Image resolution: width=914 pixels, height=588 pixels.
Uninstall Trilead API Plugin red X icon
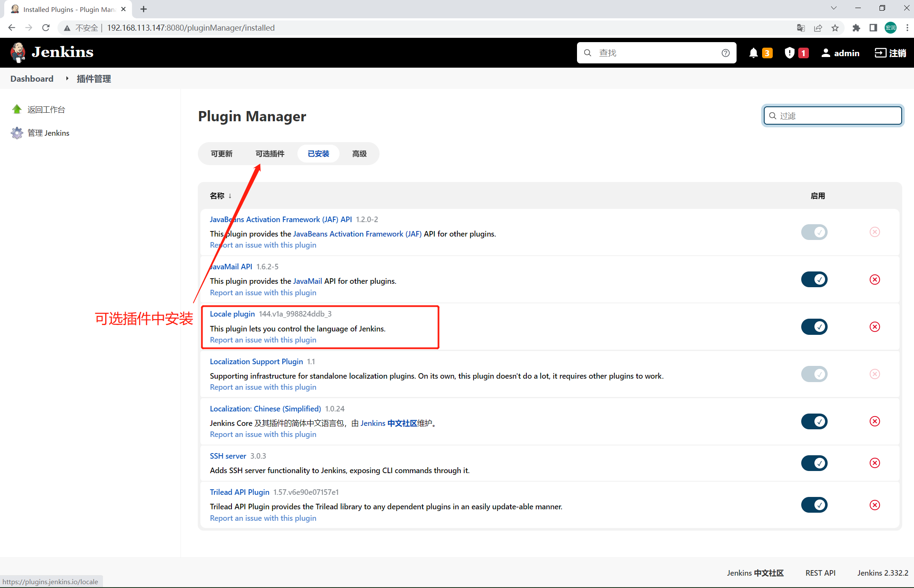875,505
